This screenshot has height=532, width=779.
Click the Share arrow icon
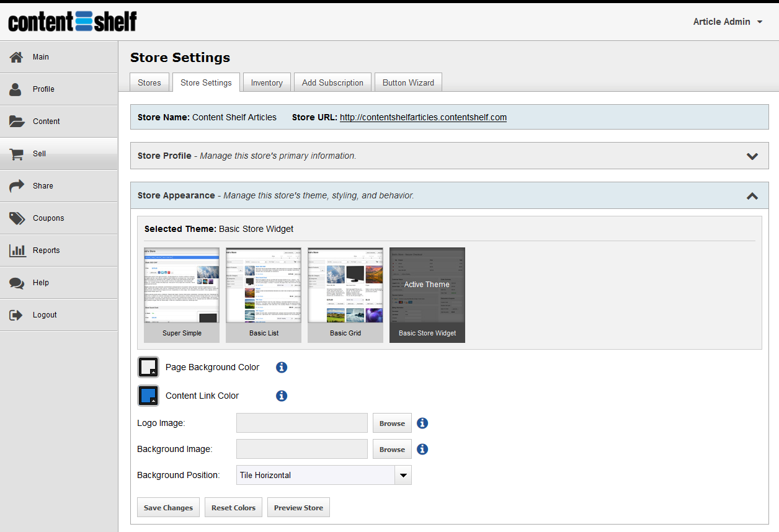(x=16, y=186)
